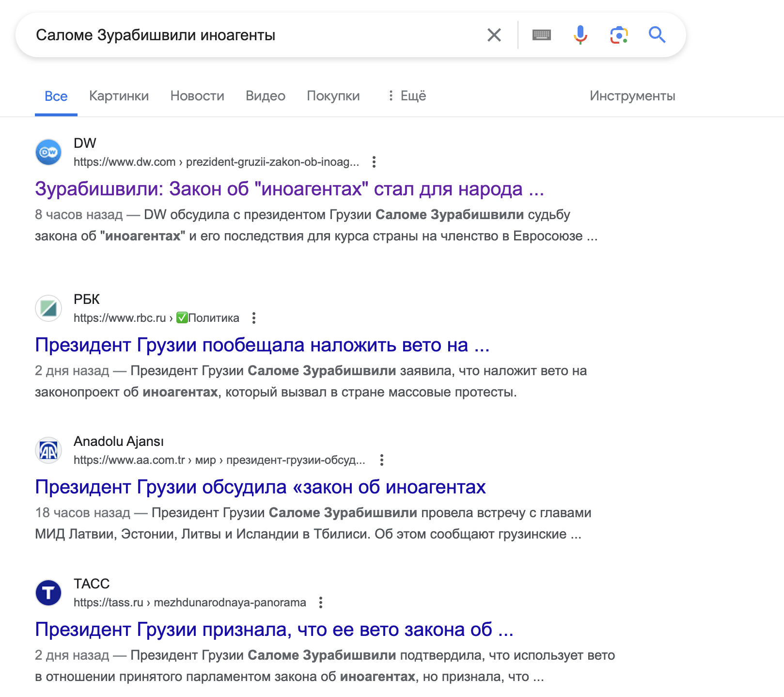The width and height of the screenshot is (784, 697).
Task: Click inside the search input field
Action: coord(242,34)
